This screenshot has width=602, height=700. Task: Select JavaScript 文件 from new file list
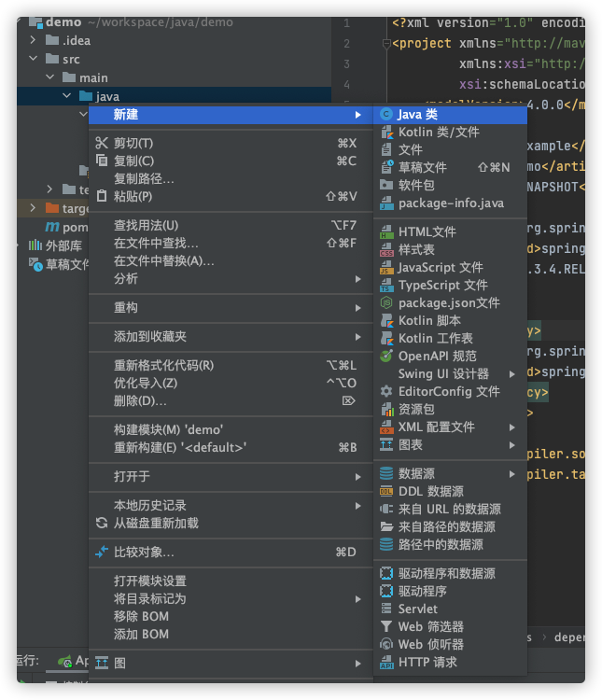pyautogui.click(x=441, y=268)
